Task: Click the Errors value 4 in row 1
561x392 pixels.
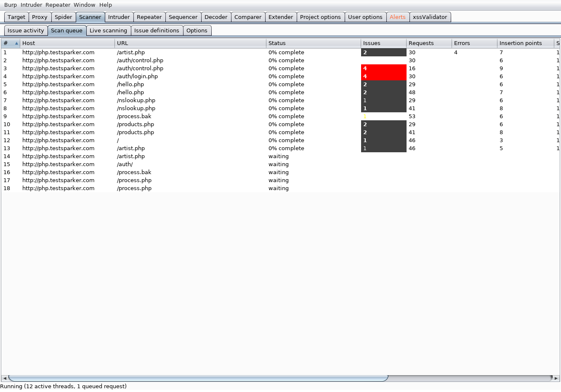Action: point(456,53)
